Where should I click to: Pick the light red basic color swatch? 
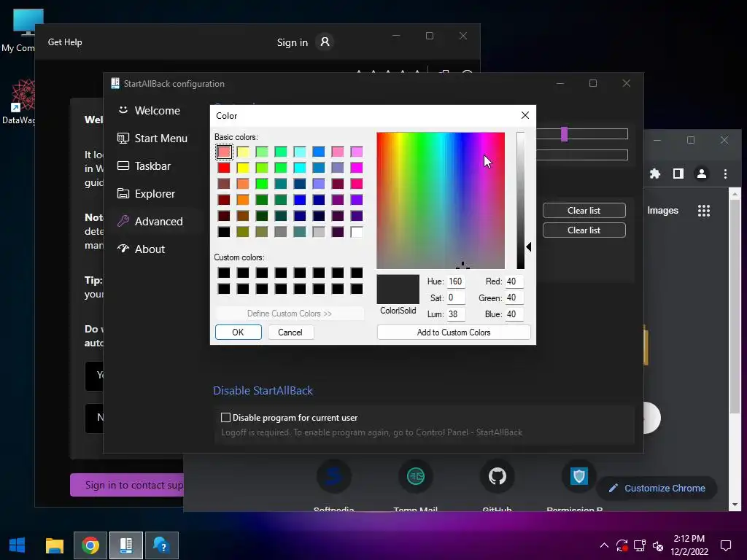click(x=224, y=152)
